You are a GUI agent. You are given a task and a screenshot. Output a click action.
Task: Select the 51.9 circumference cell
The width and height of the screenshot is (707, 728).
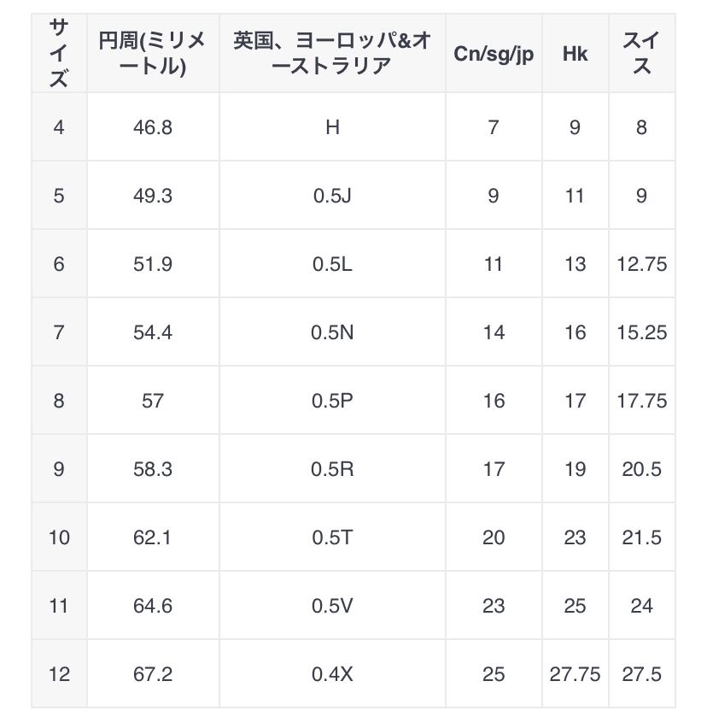(153, 264)
